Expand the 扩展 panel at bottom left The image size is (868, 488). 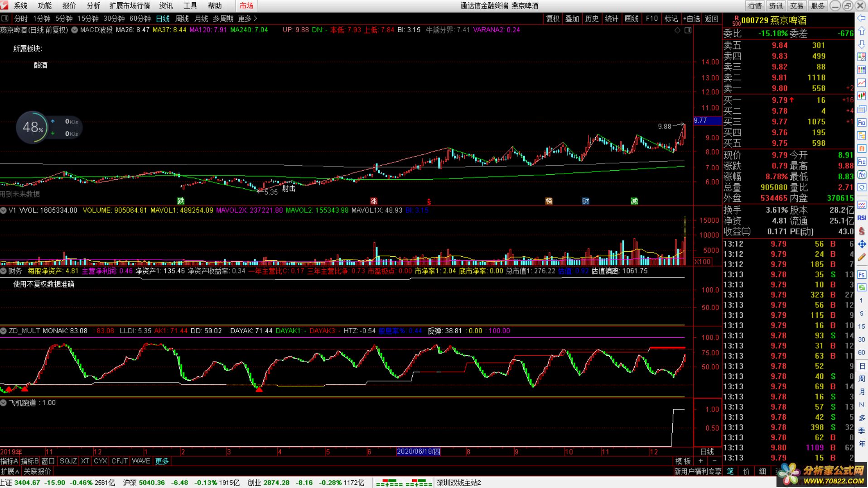[x=10, y=471]
